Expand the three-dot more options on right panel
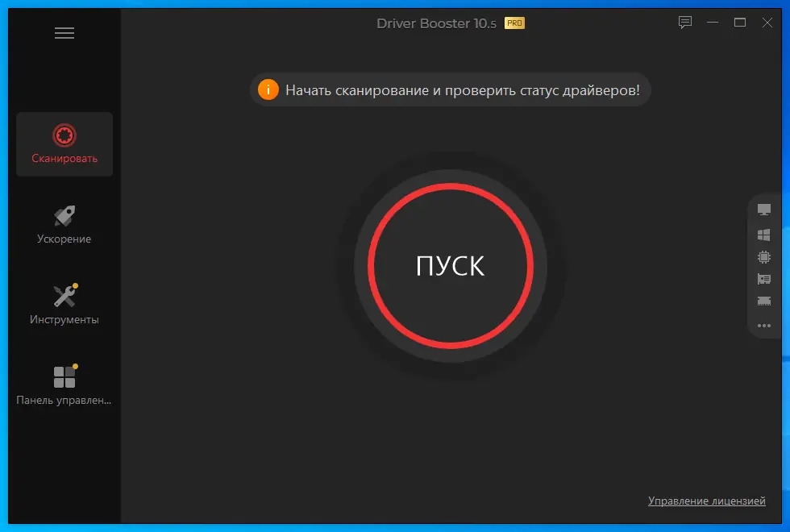 point(763,326)
